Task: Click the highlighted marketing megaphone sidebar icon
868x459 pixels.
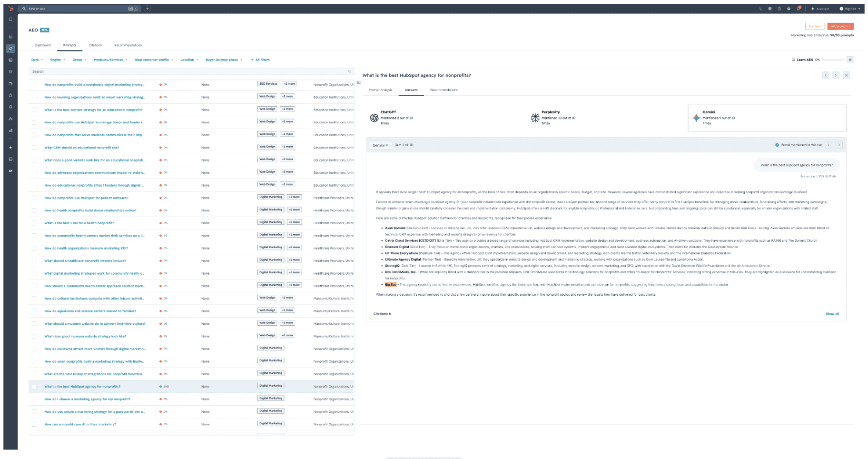Action: point(10,49)
